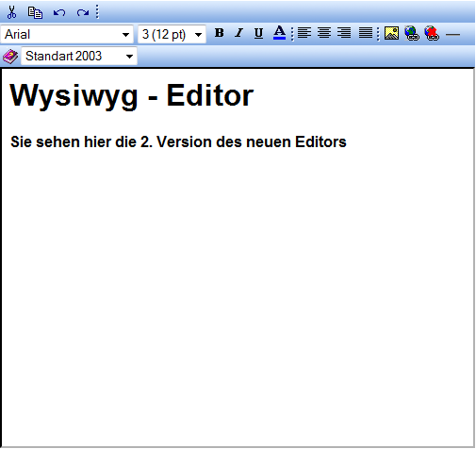Remove hyperlink with red globe icon

432,33
